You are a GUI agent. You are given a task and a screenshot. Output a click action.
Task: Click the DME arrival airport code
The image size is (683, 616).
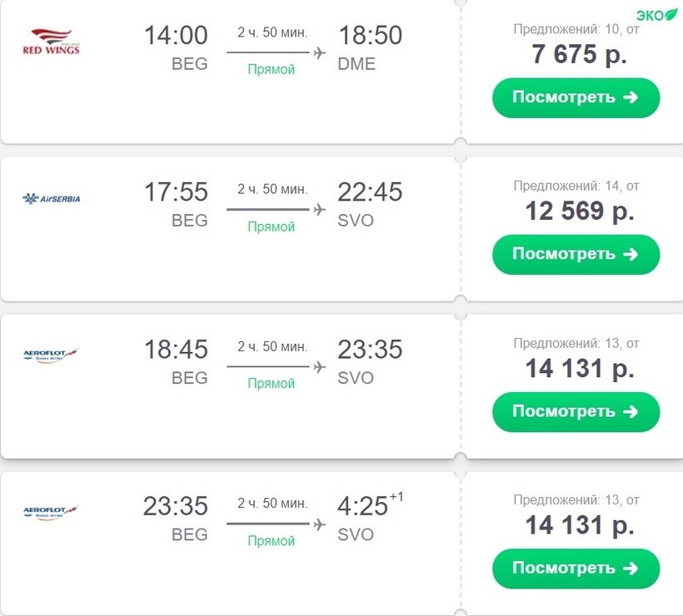point(356,64)
